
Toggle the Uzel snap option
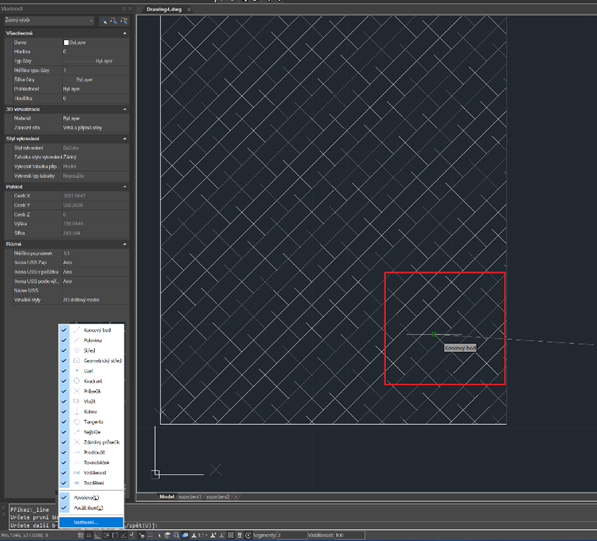[x=91, y=371]
